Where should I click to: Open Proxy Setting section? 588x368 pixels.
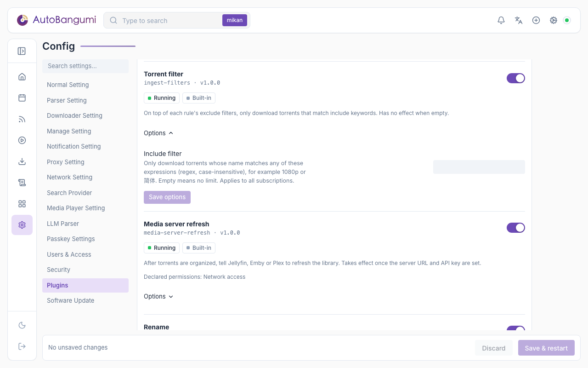click(85, 162)
